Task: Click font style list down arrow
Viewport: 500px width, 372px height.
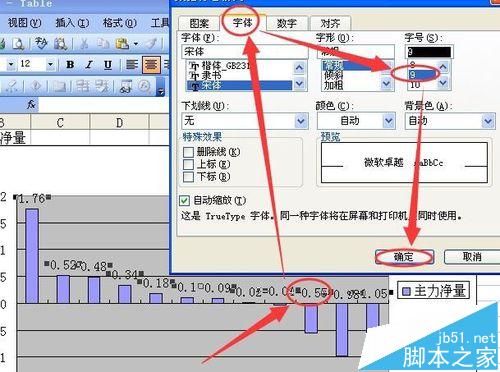Action: pos(386,83)
